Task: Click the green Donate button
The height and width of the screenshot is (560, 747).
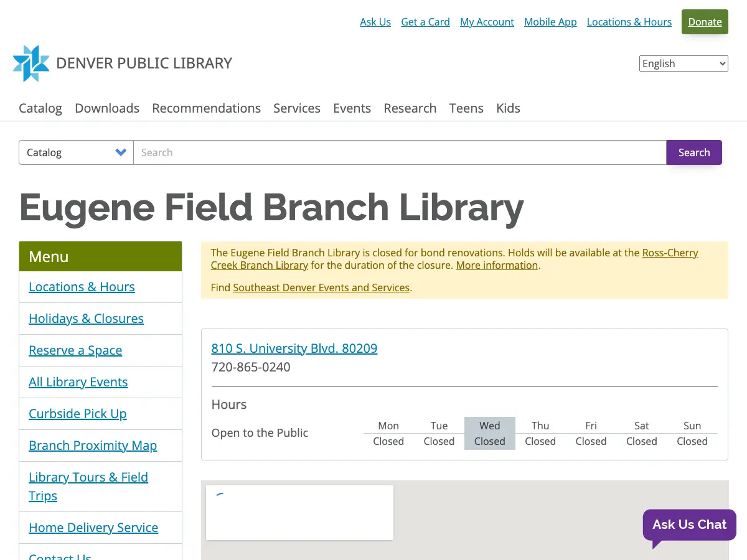Action: pyautogui.click(x=705, y=22)
